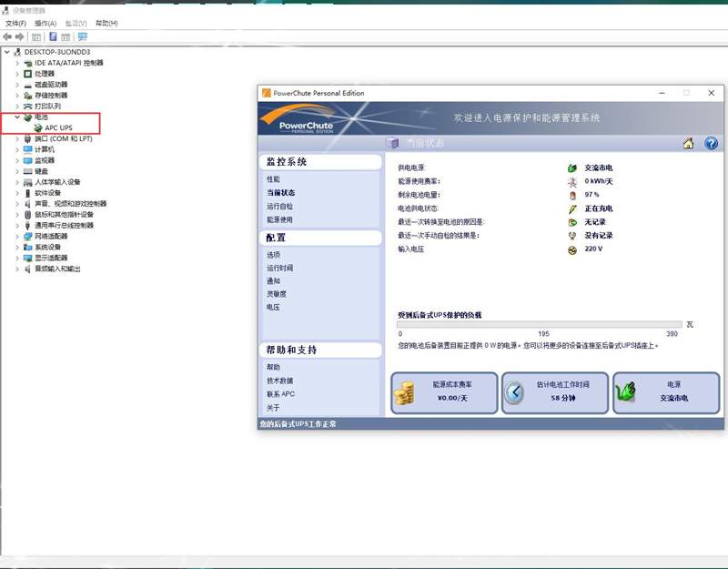Click the icon beside 无记录
This screenshot has height=569, width=728.
(x=572, y=222)
